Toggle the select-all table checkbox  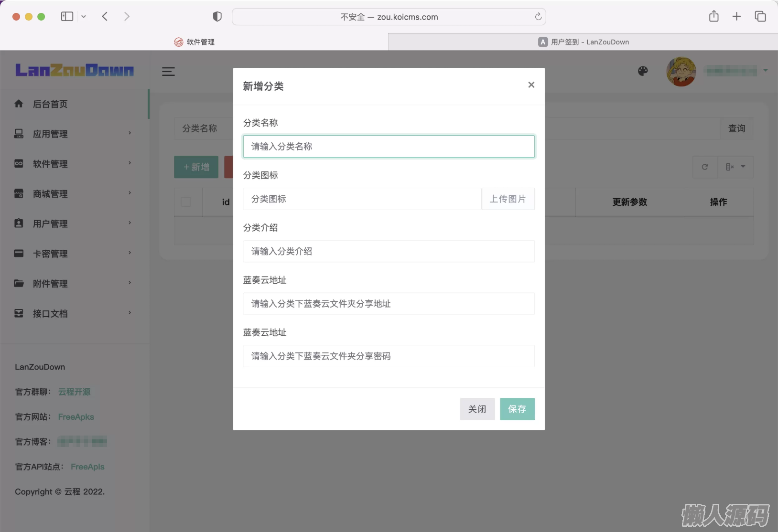click(x=186, y=202)
